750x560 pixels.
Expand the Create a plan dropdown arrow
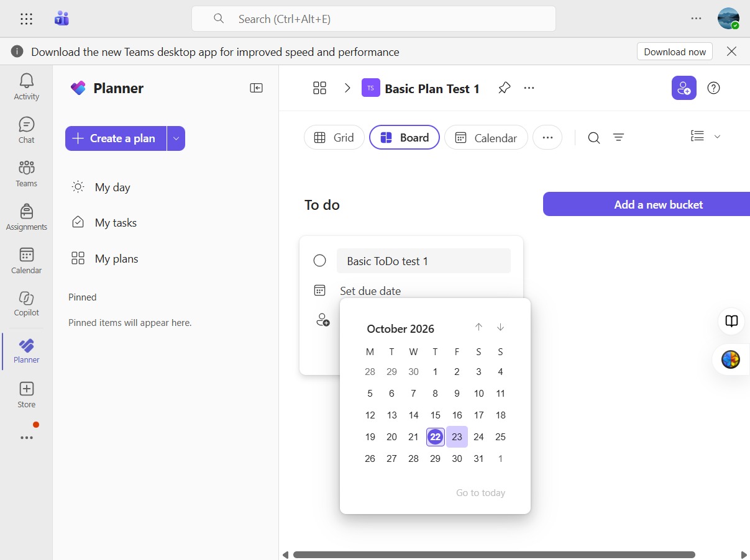tap(176, 138)
